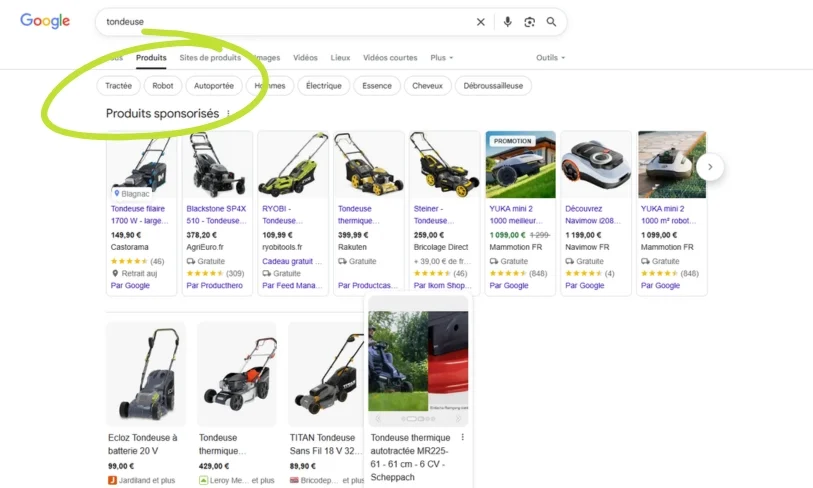Image resolution: width=813 pixels, height=488 pixels.
Task: Open the Lieux tab
Action: (340, 58)
